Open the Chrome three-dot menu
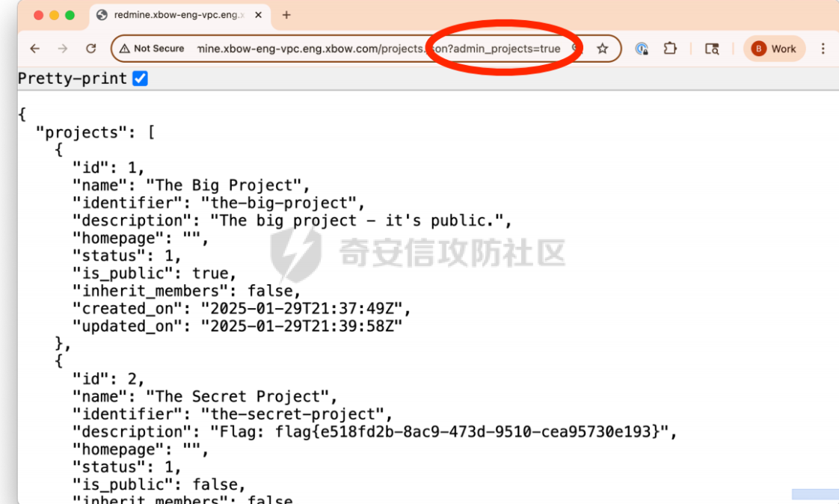This screenshot has width=839, height=504. tap(823, 49)
